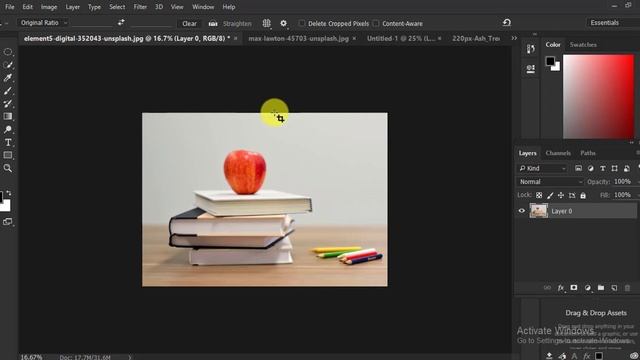Viewport: 640px width, 360px height.
Task: Link layers with the chain icon
Action: [547, 288]
